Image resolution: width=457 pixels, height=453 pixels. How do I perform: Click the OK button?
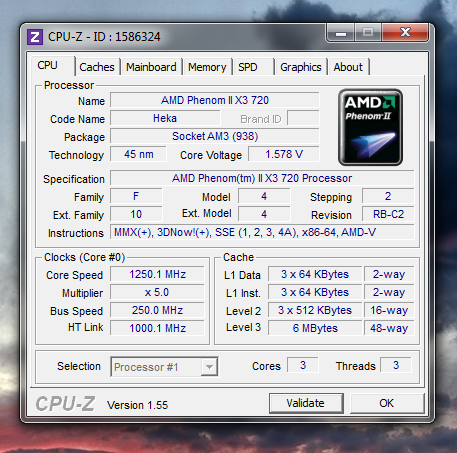tap(387, 403)
